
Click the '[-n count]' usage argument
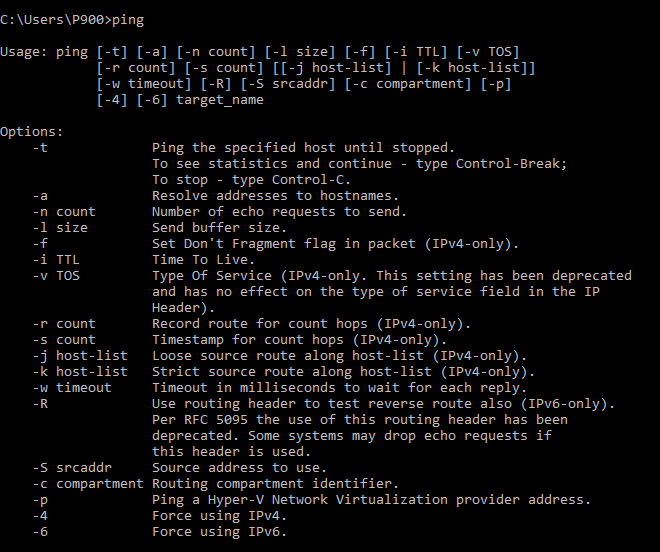pyautogui.click(x=216, y=52)
